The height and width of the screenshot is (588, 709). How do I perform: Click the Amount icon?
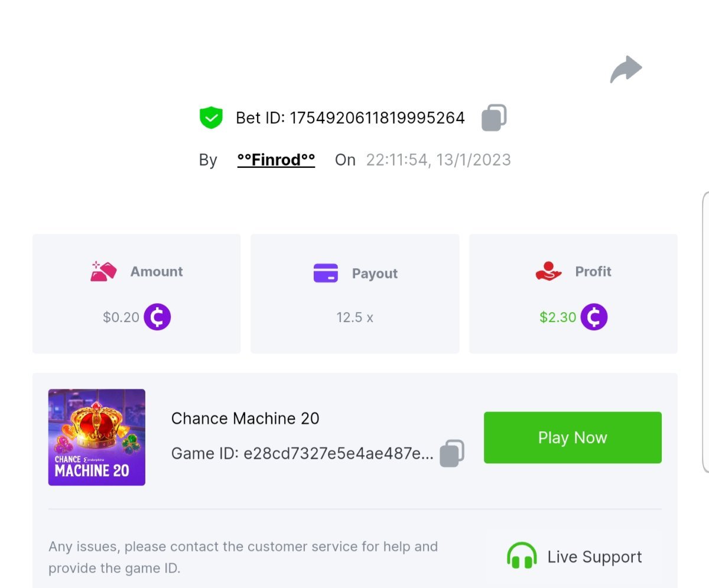coord(103,272)
